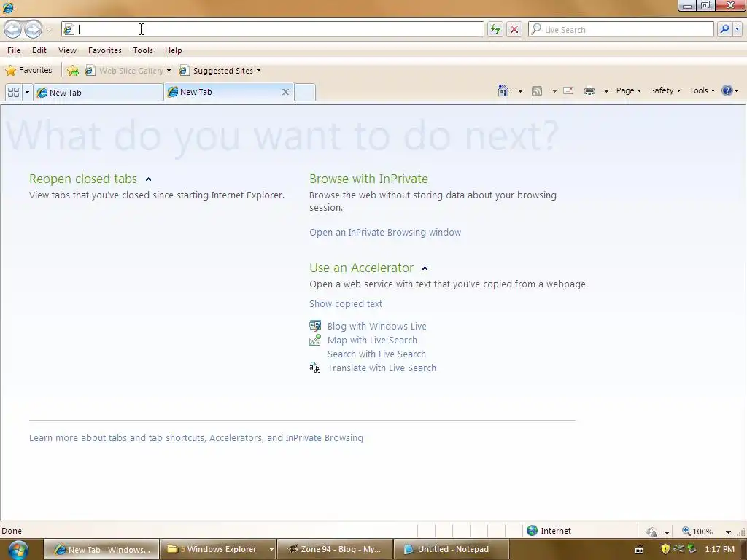Click the Learn more about tabs link
The height and width of the screenshot is (560, 747).
(x=196, y=438)
